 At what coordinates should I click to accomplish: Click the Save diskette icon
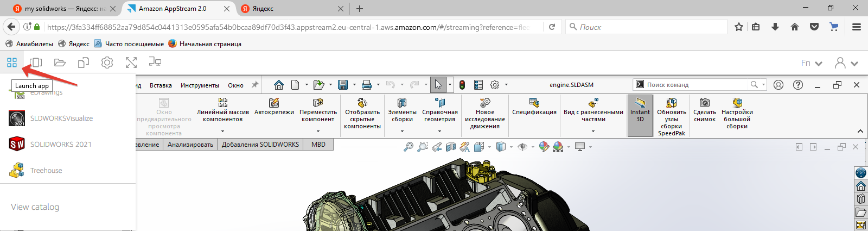tap(343, 85)
